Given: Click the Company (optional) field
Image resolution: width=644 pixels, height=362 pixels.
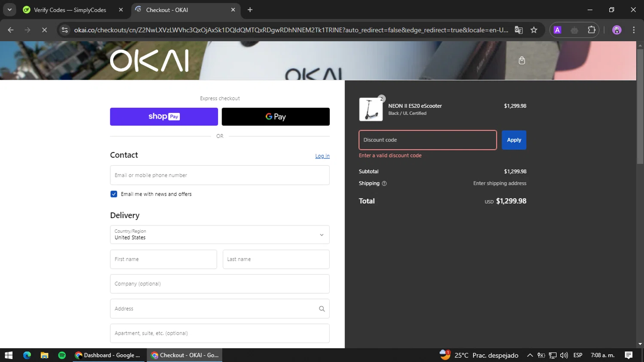Looking at the screenshot, I should coord(220,284).
